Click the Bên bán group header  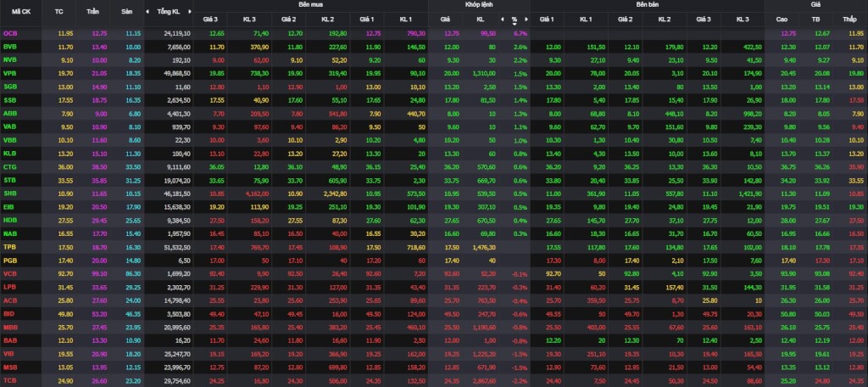point(648,4)
